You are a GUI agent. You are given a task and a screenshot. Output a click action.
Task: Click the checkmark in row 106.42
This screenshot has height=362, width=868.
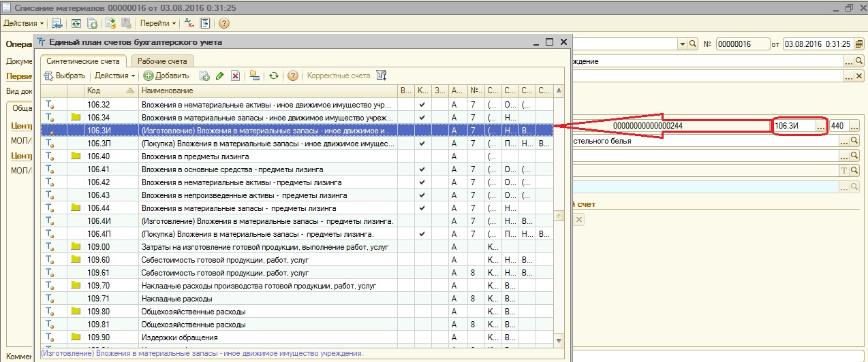(x=422, y=182)
